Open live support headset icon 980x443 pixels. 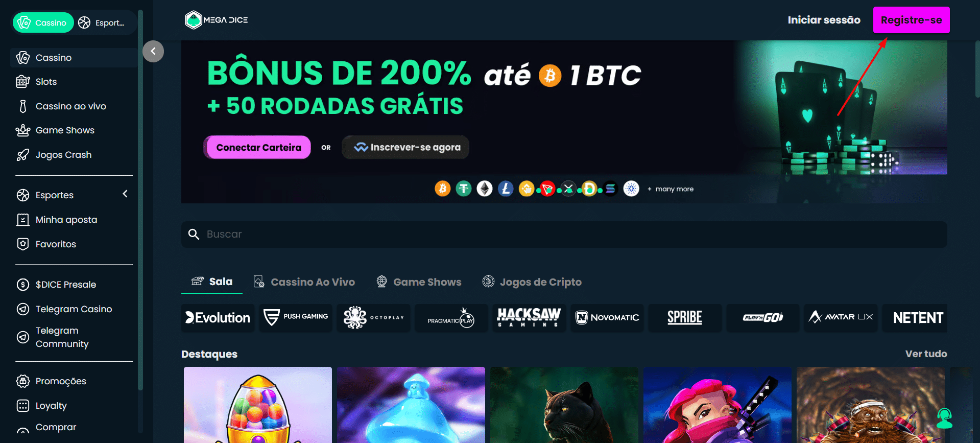[x=945, y=418]
